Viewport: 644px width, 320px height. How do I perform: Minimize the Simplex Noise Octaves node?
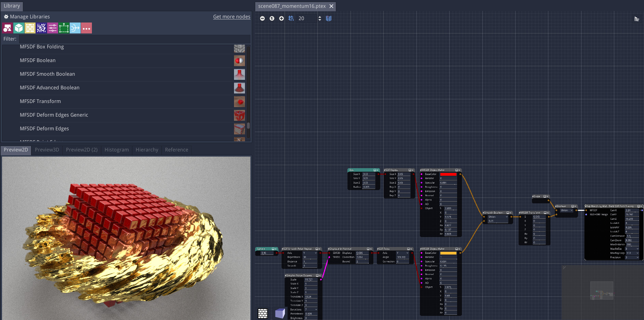click(317, 275)
